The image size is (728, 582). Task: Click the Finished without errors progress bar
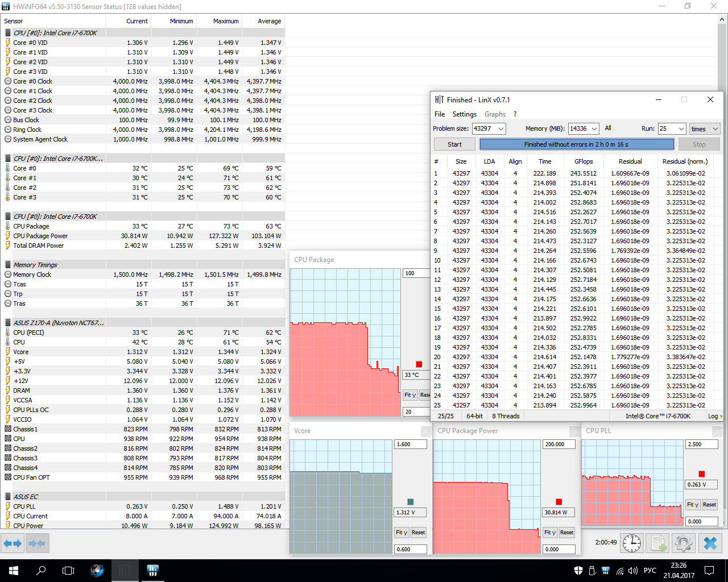point(576,144)
